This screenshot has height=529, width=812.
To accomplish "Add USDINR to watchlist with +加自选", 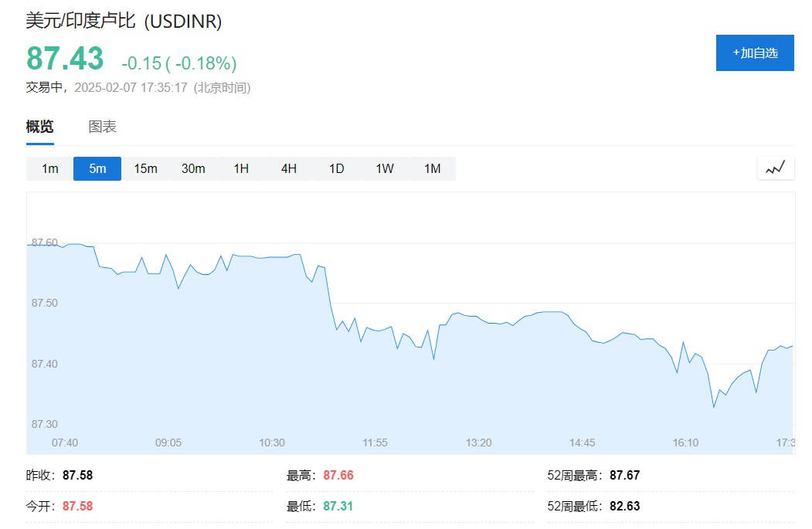I will [755, 53].
